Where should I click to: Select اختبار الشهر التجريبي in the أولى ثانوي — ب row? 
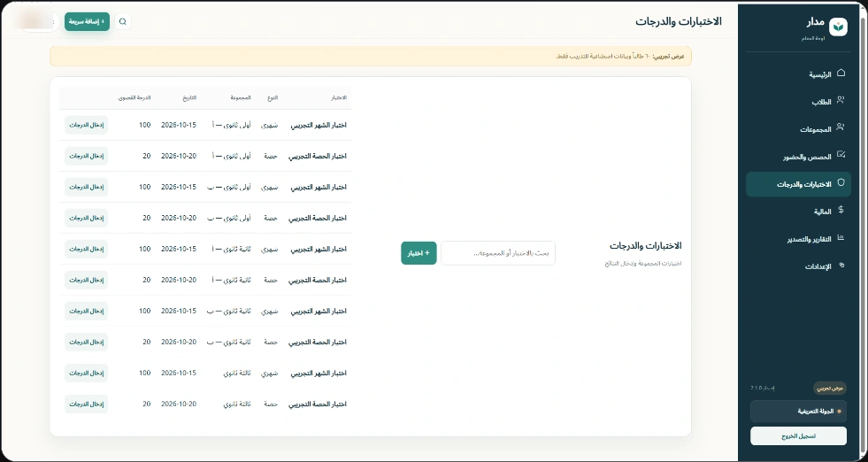tap(319, 188)
